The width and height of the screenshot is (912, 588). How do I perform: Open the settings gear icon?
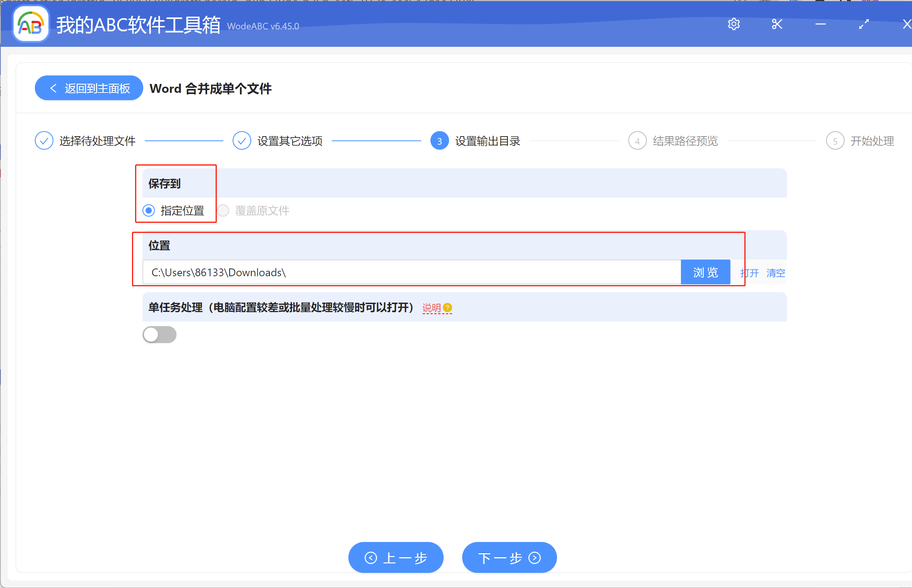[734, 24]
